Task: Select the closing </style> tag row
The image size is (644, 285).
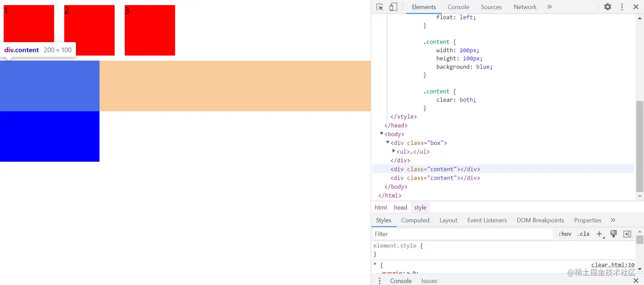Action: click(x=403, y=116)
